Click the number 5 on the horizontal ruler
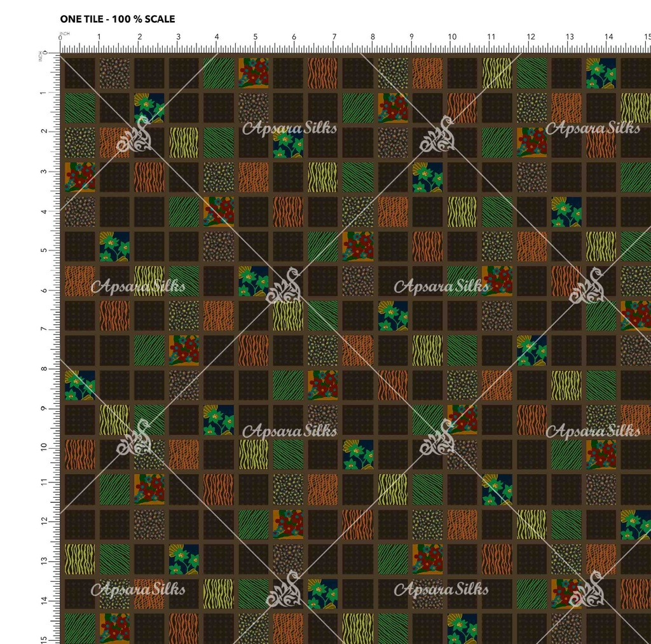 (x=255, y=37)
